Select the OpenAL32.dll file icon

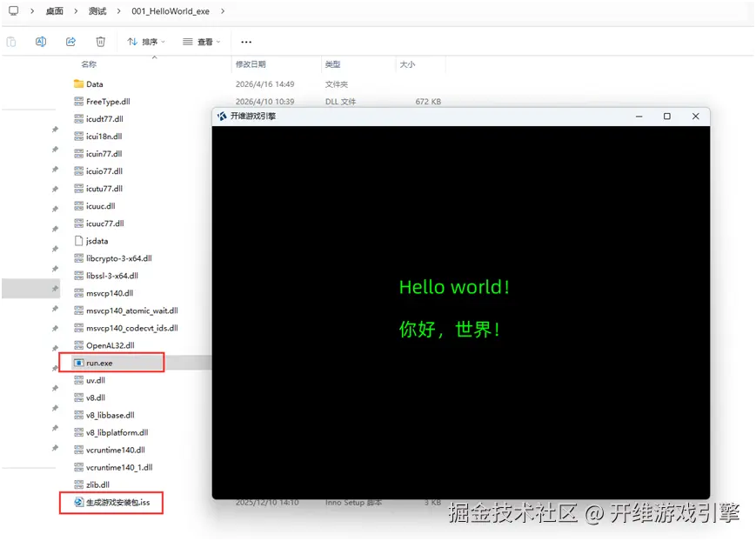click(x=78, y=345)
